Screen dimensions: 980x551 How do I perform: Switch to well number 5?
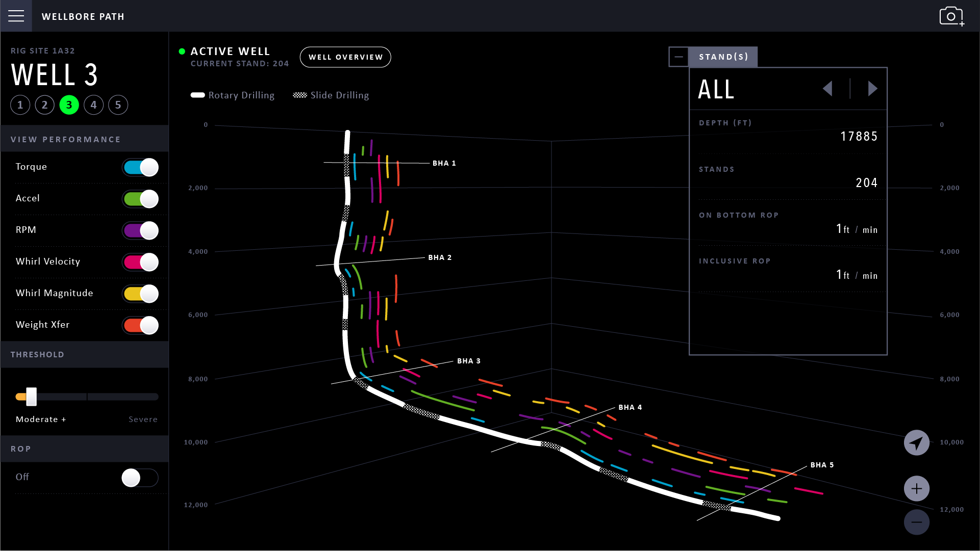pyautogui.click(x=118, y=104)
